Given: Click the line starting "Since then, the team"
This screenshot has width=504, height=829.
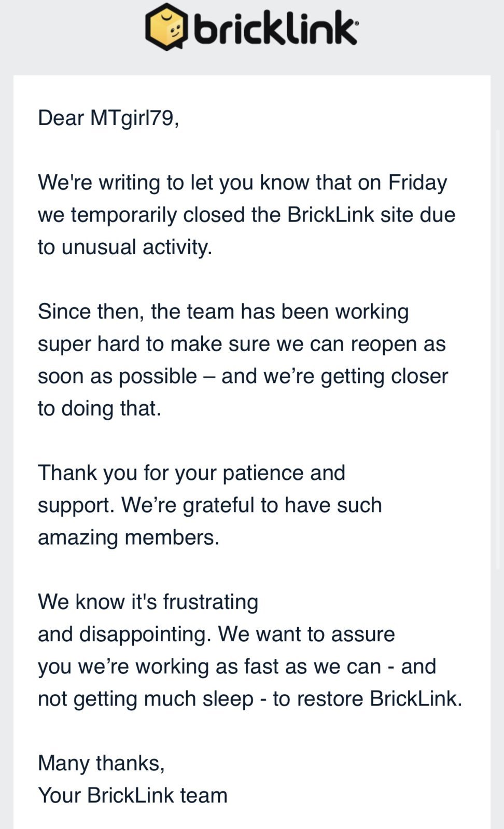Looking at the screenshot, I should pos(223,312).
